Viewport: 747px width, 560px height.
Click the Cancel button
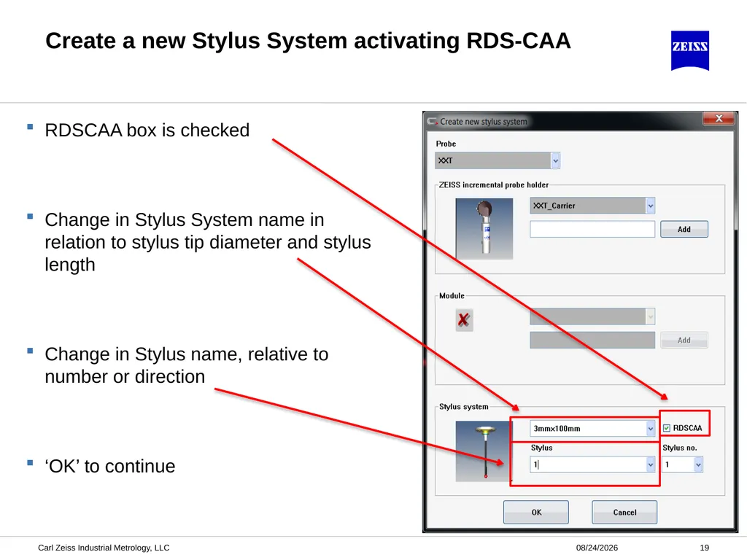pyautogui.click(x=624, y=513)
